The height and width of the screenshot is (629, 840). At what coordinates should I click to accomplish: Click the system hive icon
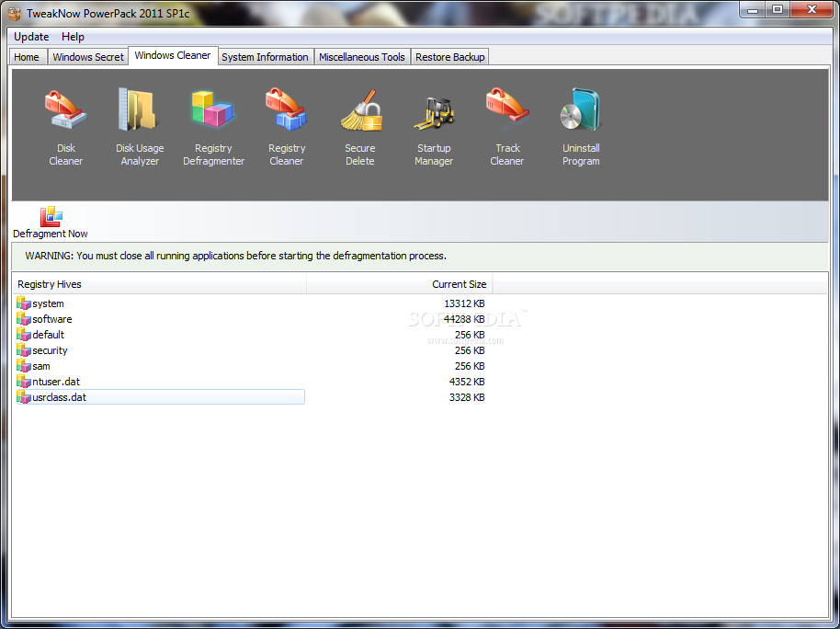click(24, 303)
